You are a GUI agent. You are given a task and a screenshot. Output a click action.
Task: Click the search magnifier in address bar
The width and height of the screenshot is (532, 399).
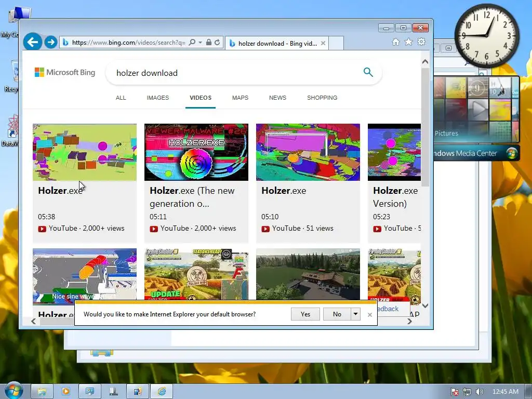[x=192, y=43]
